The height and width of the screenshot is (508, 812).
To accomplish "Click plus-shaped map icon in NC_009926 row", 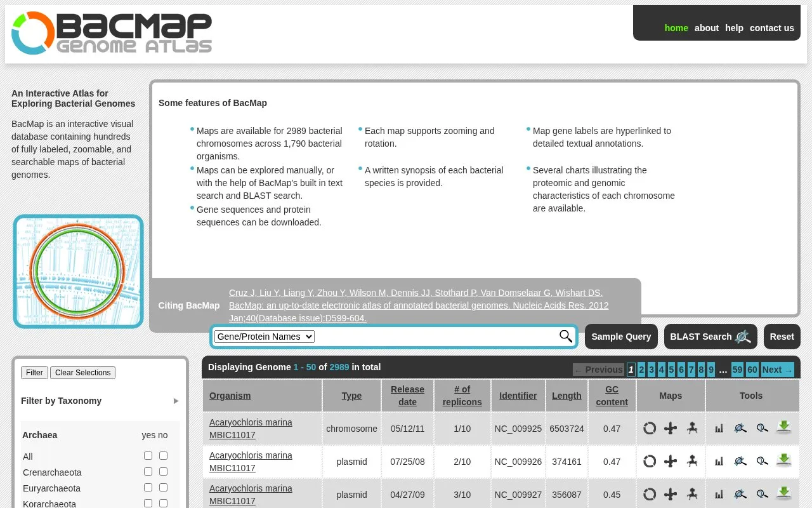I will click(x=671, y=462).
